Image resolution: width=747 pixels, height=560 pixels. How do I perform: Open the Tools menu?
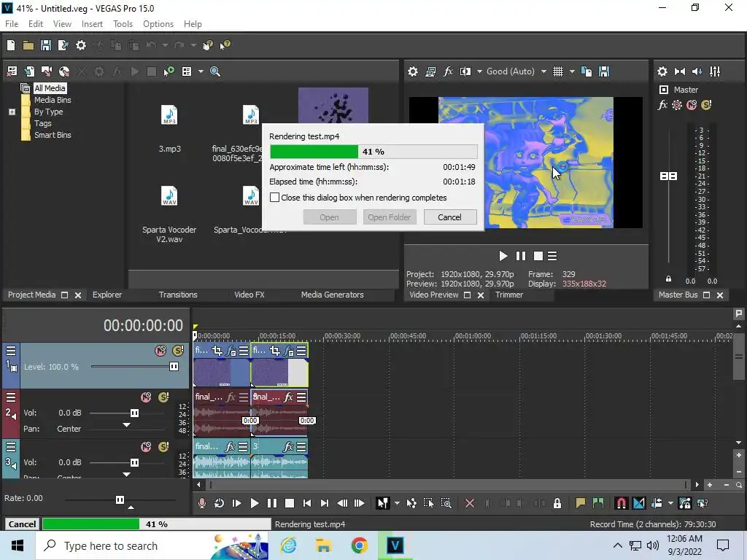pos(123,24)
